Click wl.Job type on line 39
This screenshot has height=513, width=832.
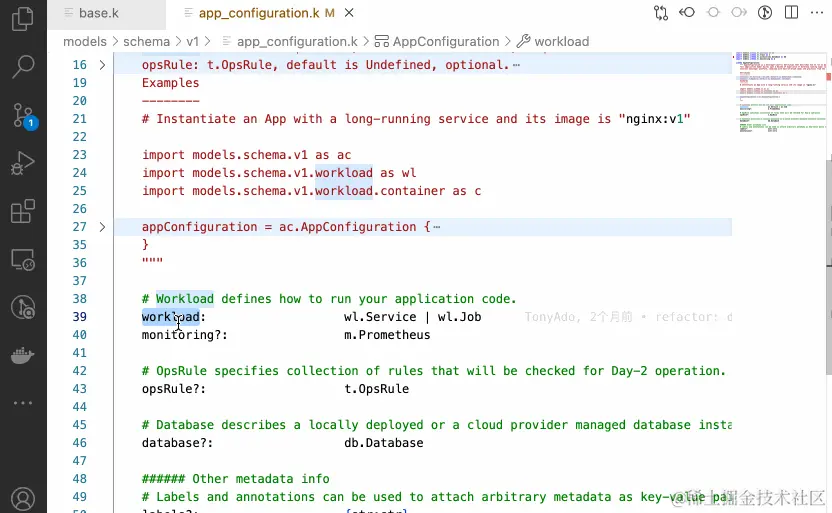pyautogui.click(x=459, y=317)
